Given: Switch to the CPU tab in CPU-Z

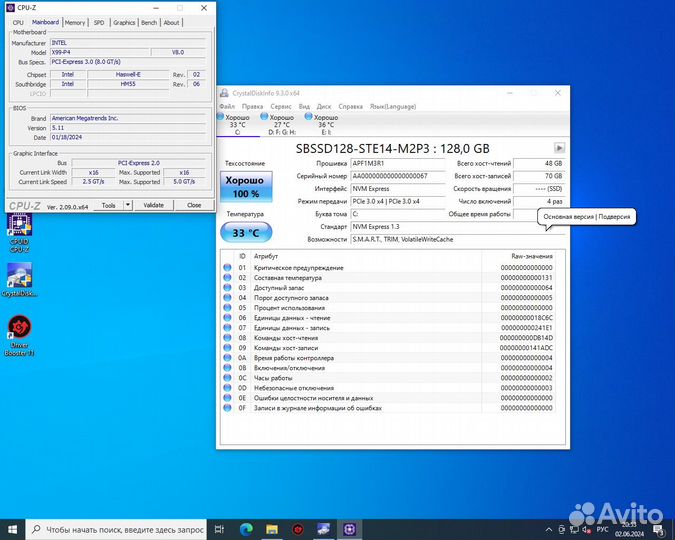Looking at the screenshot, I should [18, 22].
